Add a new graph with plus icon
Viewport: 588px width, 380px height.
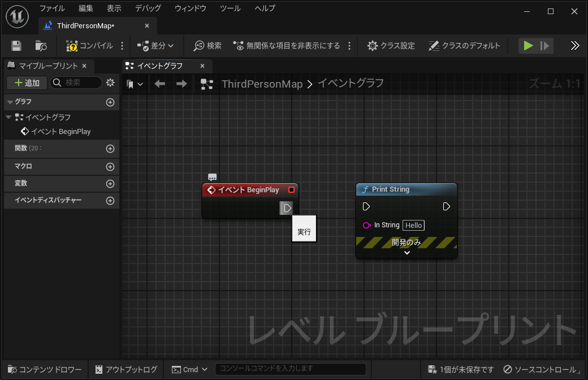click(110, 102)
